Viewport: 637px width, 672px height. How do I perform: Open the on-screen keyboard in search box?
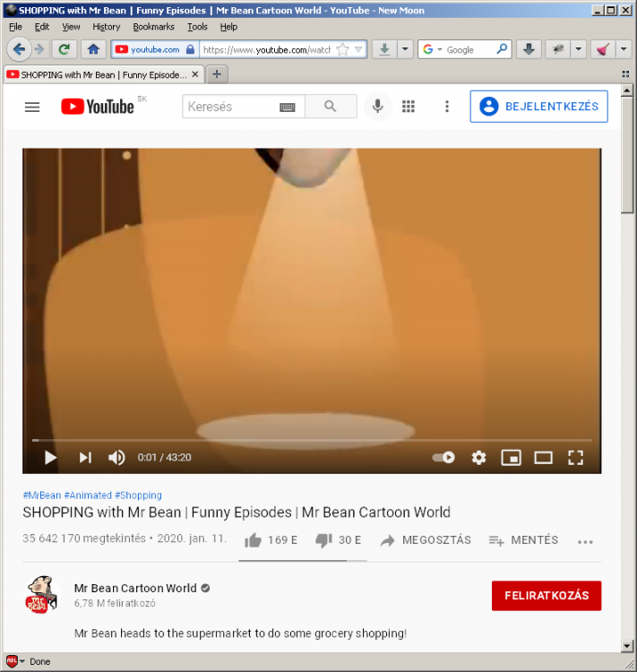coord(288,108)
